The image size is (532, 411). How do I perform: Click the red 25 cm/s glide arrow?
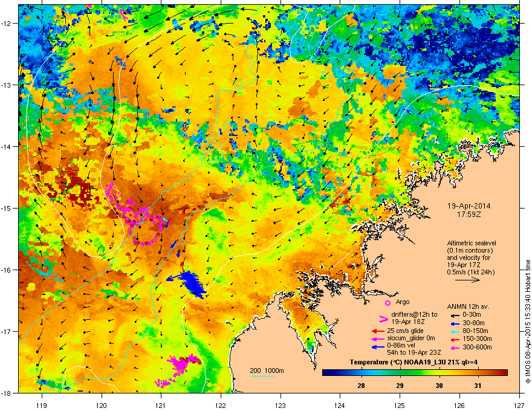click(x=378, y=331)
